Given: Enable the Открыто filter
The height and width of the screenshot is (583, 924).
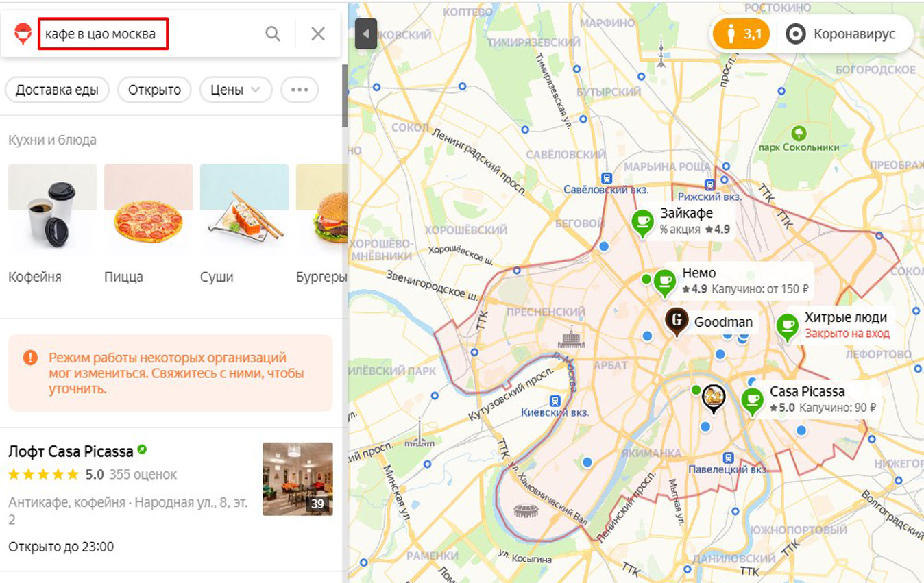Looking at the screenshot, I should (x=154, y=90).
